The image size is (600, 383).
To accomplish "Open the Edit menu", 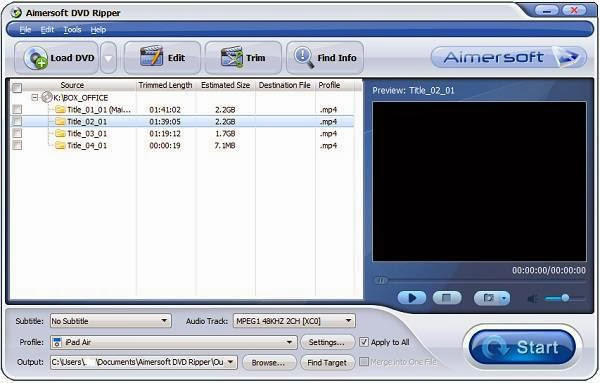I will coord(47,29).
